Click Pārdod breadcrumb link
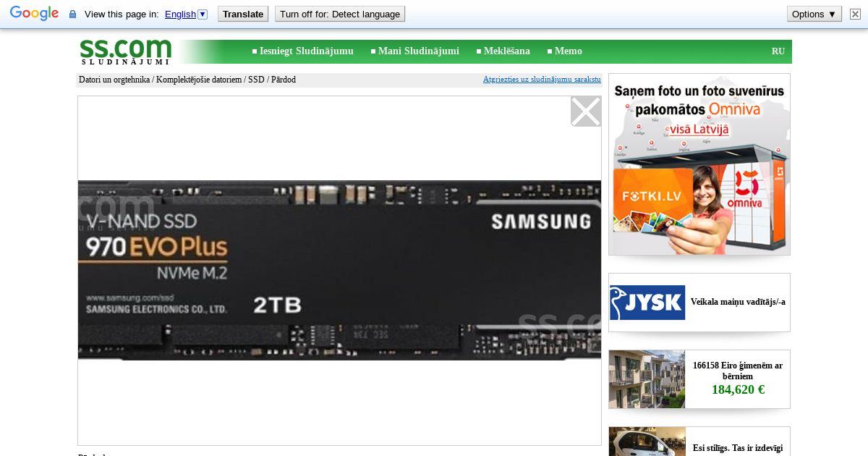 click(284, 80)
